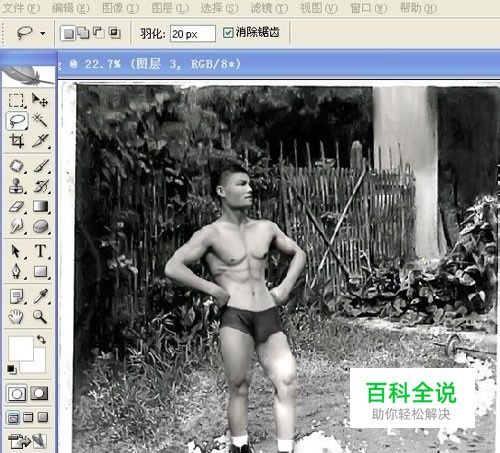500x453 pixels.
Task: Select the Magic Wand tool
Action: [40, 120]
